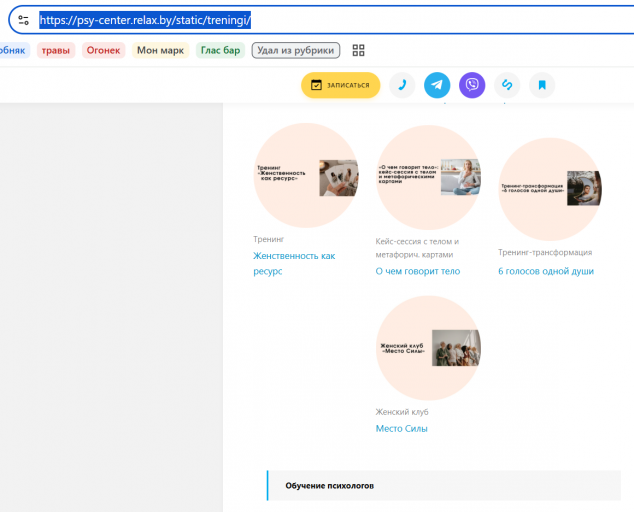This screenshot has height=512, width=634.
Task: Expand the 'Обучение психологов' section
Action: [x=444, y=485]
